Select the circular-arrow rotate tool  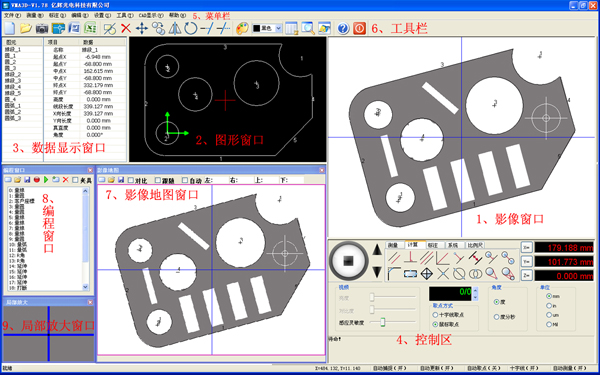click(191, 28)
